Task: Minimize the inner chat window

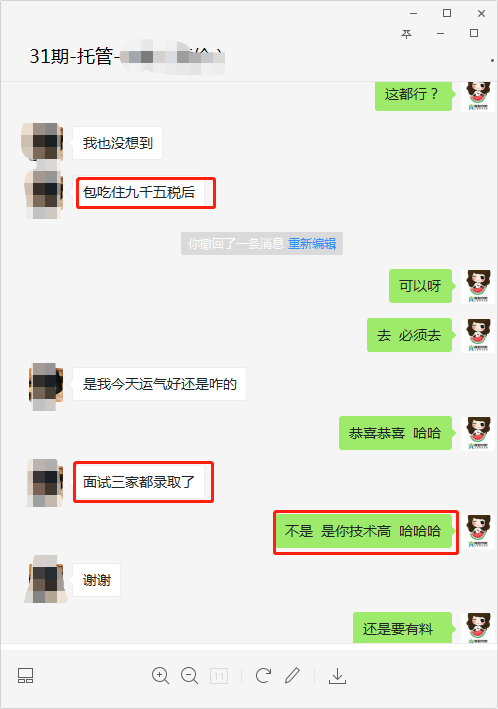Action: (x=441, y=33)
